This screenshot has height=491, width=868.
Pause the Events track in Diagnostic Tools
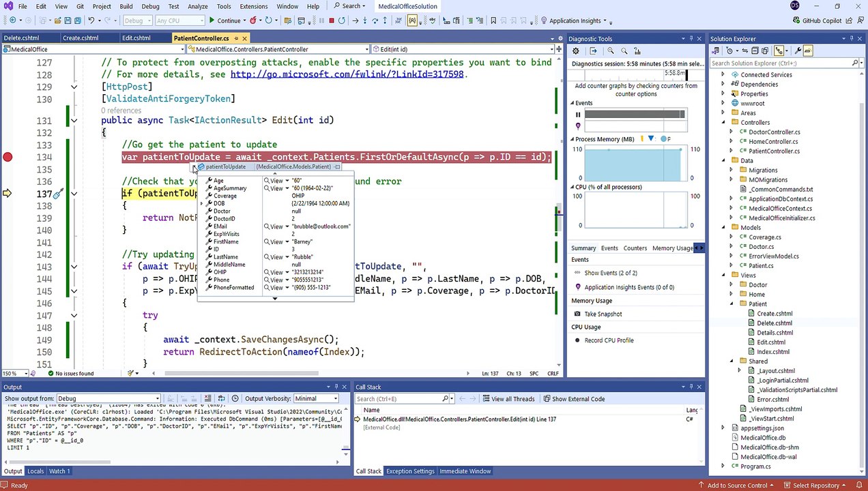578,115
